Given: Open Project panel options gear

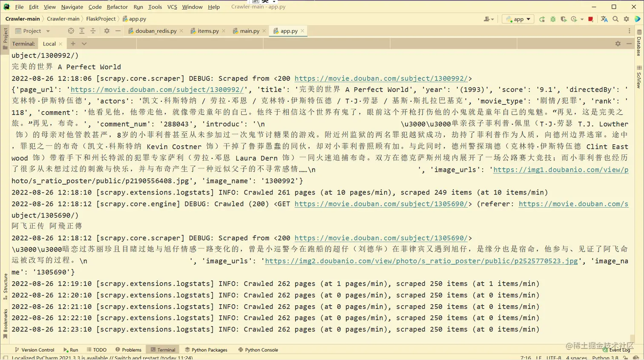Looking at the screenshot, I should pos(107,31).
